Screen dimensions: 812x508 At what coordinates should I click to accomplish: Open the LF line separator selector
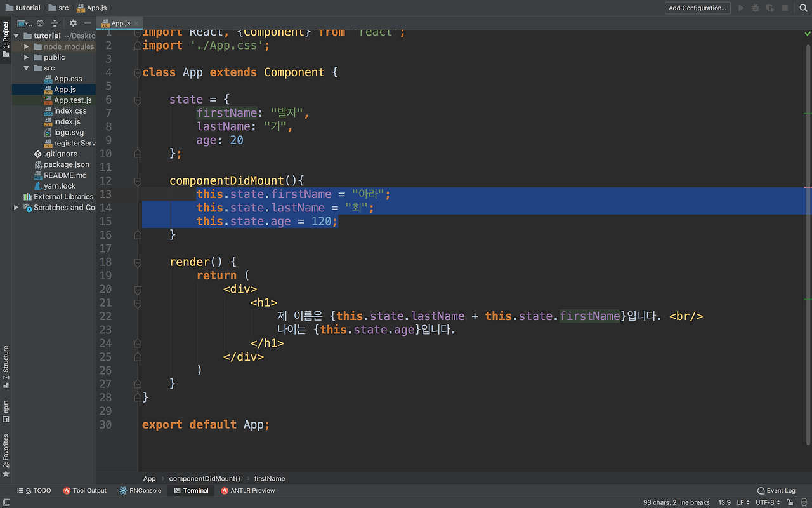pyautogui.click(x=743, y=502)
